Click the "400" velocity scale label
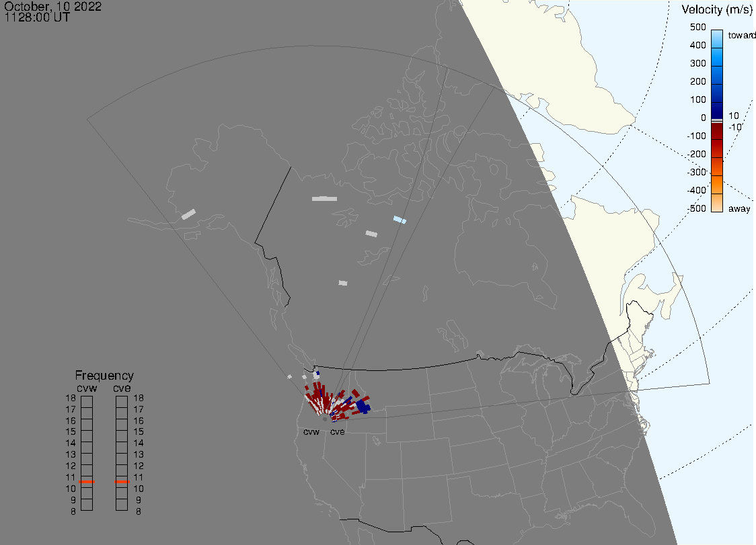Screen dimensions: 756x545 click(697, 45)
